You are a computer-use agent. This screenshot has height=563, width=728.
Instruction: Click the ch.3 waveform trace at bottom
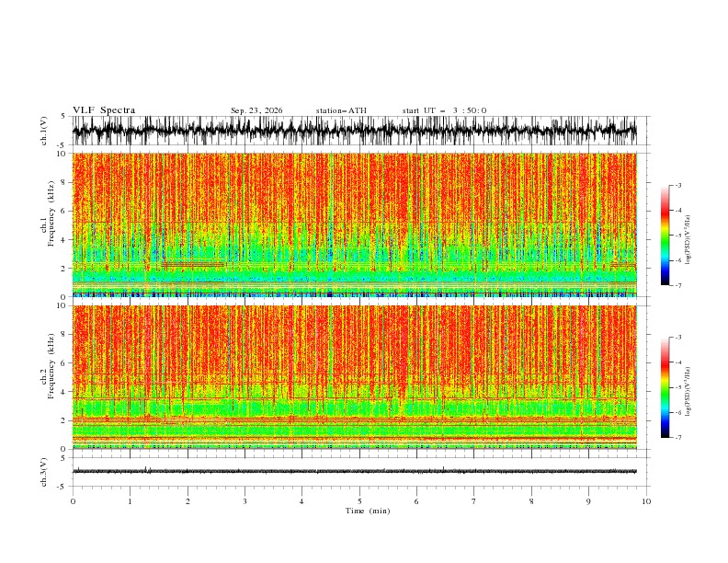[354, 471]
